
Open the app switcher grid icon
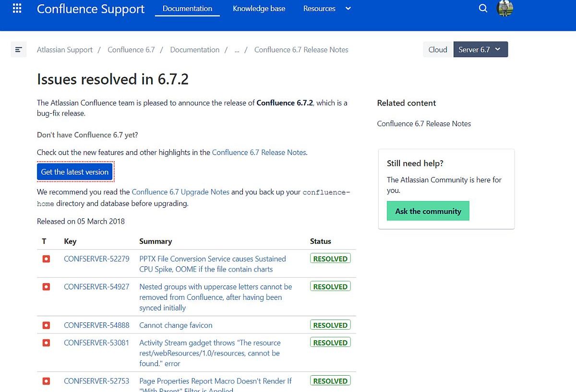click(x=17, y=8)
